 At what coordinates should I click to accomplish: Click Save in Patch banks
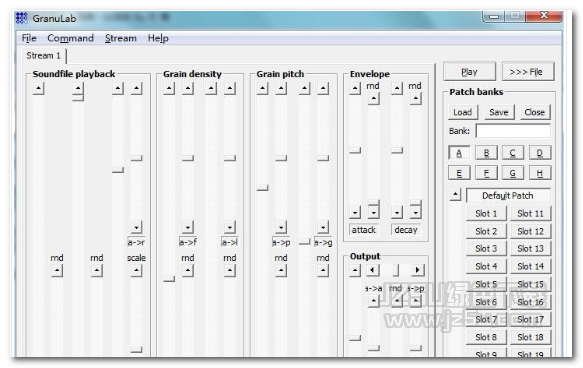[499, 112]
